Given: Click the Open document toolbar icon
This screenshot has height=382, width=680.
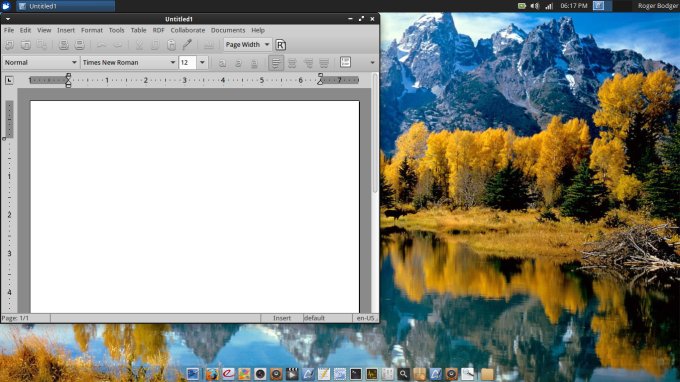Looking at the screenshot, I should click(x=26, y=45).
